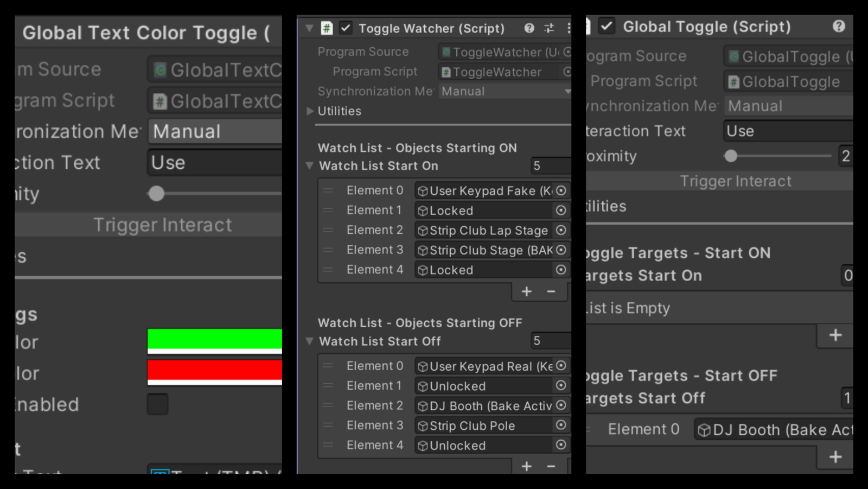Open presets icon in Toggle Watcher header

pyautogui.click(x=549, y=28)
